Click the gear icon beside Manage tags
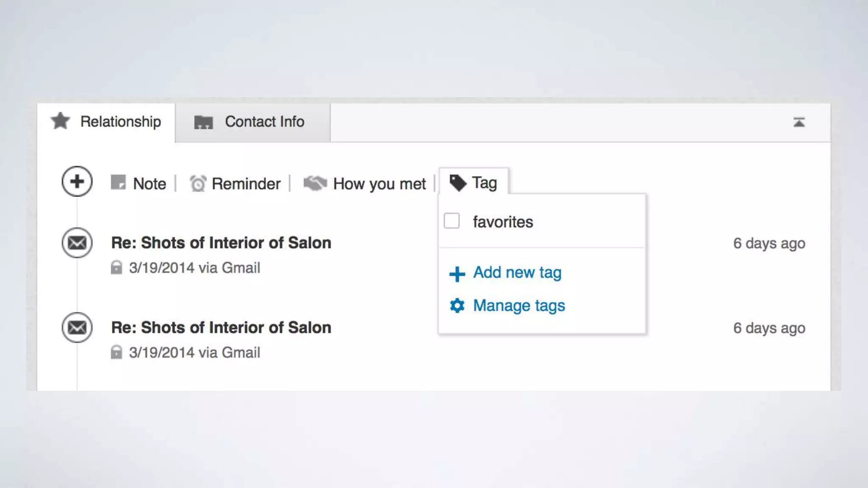The height and width of the screenshot is (488, 868). tap(457, 305)
